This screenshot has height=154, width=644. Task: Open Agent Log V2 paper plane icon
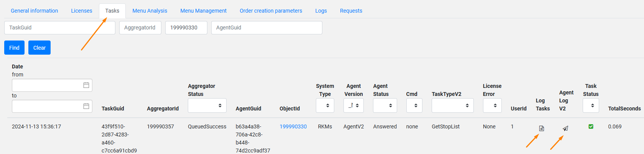[x=565, y=128]
